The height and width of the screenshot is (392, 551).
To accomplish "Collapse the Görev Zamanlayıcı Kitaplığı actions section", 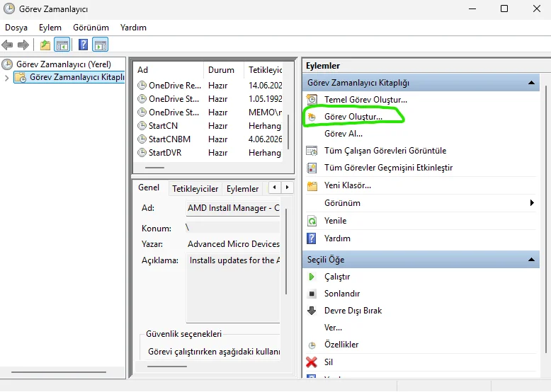I will [x=531, y=83].
